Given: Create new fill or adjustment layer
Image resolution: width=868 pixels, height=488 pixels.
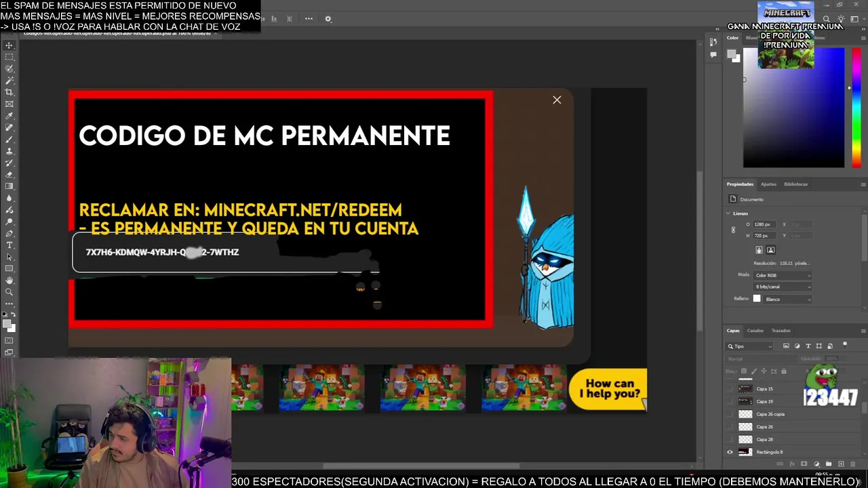Looking at the screenshot, I should tap(816, 464).
